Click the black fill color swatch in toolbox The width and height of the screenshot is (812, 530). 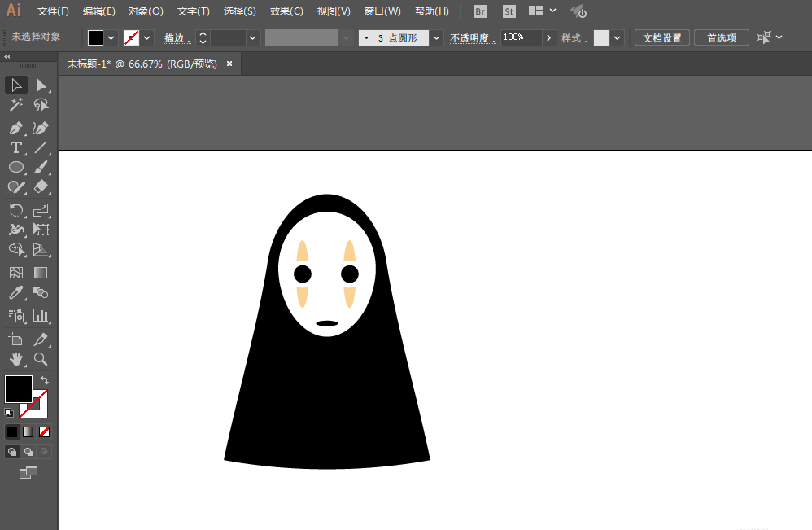click(x=18, y=388)
